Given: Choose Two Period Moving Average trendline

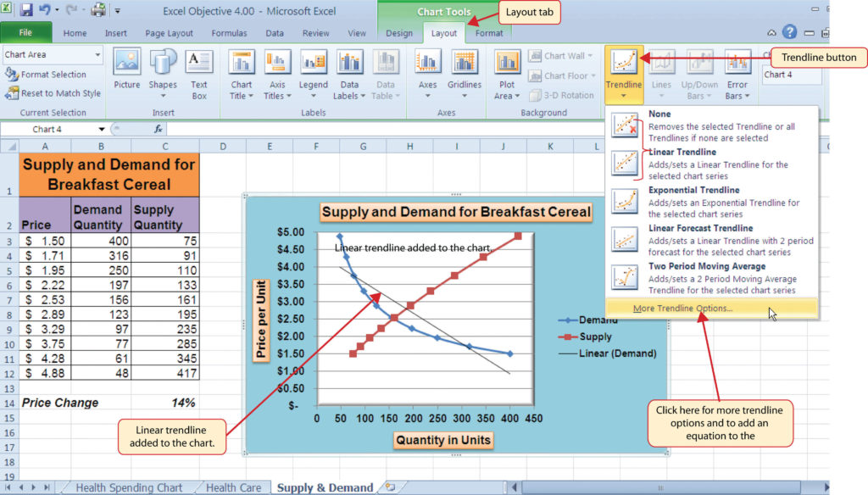Looking at the screenshot, I should pyautogui.click(x=709, y=266).
